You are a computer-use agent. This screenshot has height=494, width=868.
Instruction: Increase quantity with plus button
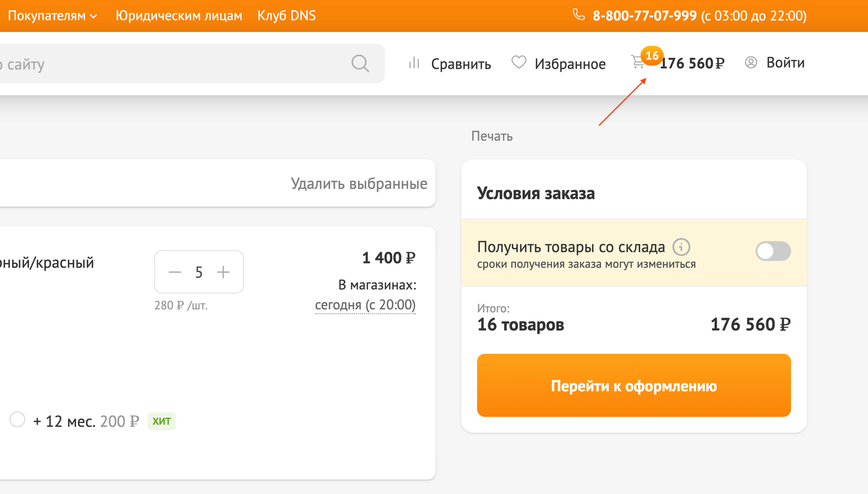223,272
